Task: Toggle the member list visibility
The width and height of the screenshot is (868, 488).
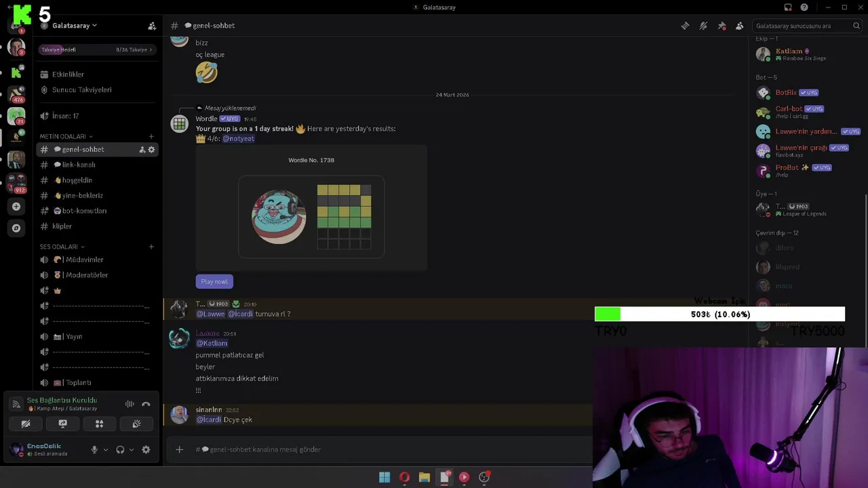Action: tap(740, 26)
